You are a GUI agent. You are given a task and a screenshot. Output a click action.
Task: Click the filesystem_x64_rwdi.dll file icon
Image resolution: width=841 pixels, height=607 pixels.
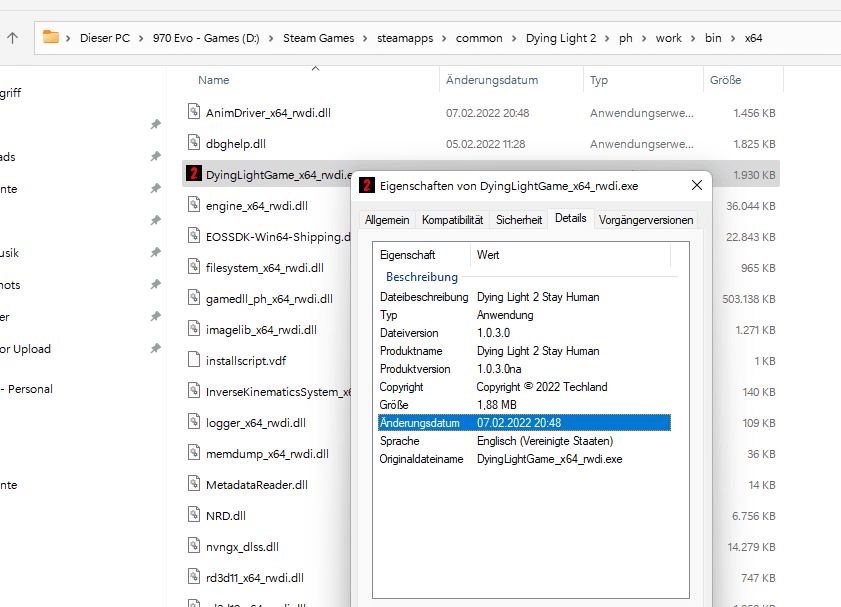click(194, 267)
